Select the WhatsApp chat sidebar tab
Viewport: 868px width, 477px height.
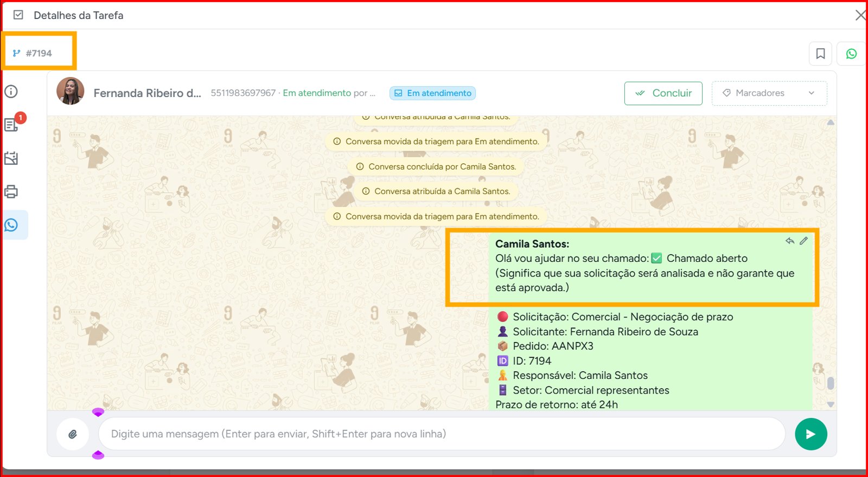tap(11, 225)
